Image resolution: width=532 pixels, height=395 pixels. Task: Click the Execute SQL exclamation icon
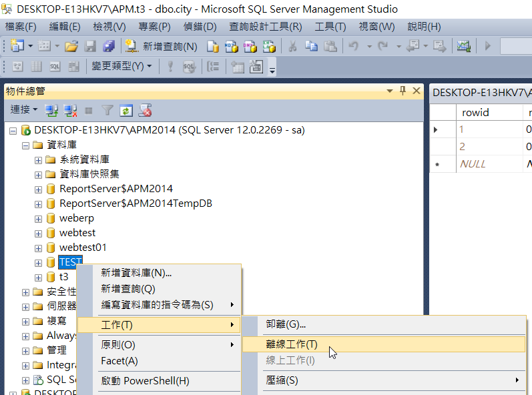click(170, 66)
